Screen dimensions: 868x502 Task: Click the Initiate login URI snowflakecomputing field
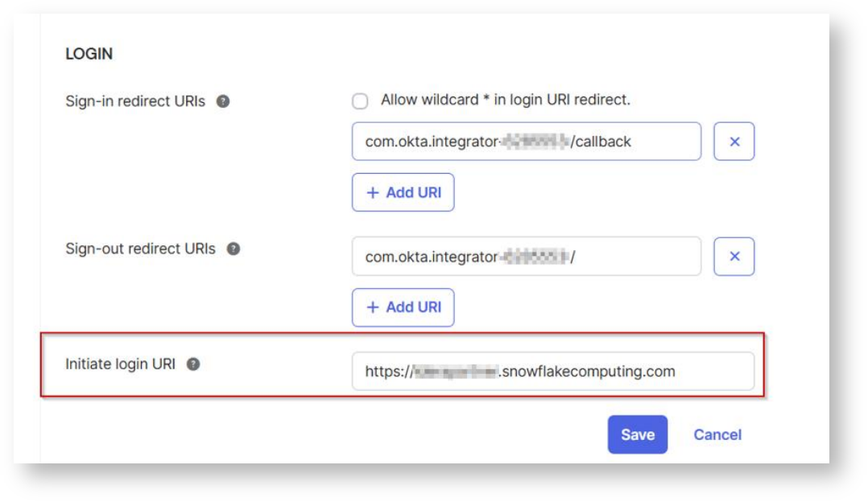click(x=552, y=372)
